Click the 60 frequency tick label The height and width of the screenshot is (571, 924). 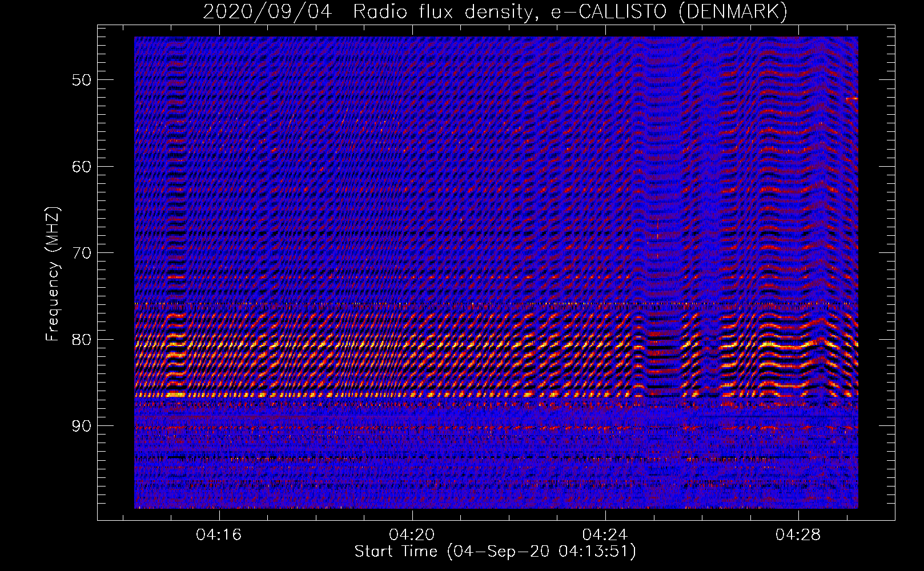point(81,167)
